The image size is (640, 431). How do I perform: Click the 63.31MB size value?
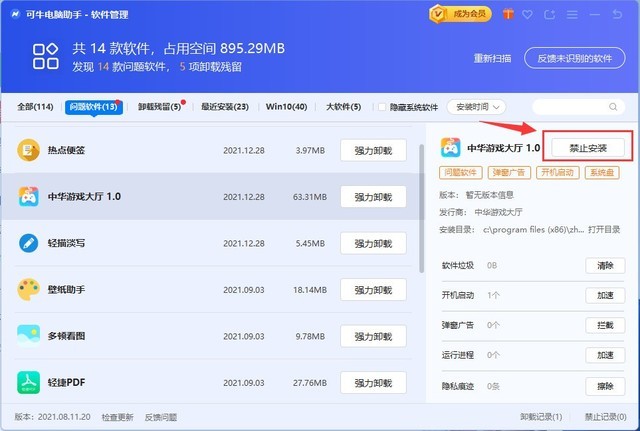(310, 197)
